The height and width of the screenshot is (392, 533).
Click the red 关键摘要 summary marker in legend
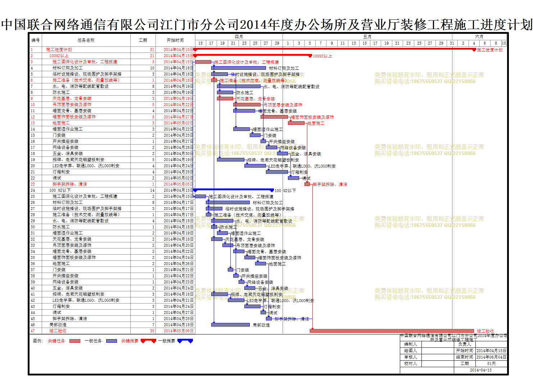(x=148, y=341)
